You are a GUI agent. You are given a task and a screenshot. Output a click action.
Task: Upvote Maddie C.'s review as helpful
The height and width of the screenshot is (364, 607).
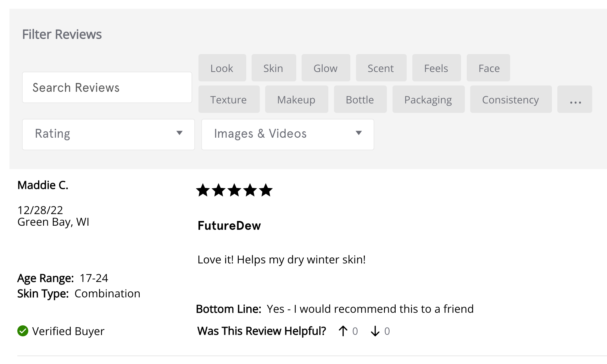point(343,331)
